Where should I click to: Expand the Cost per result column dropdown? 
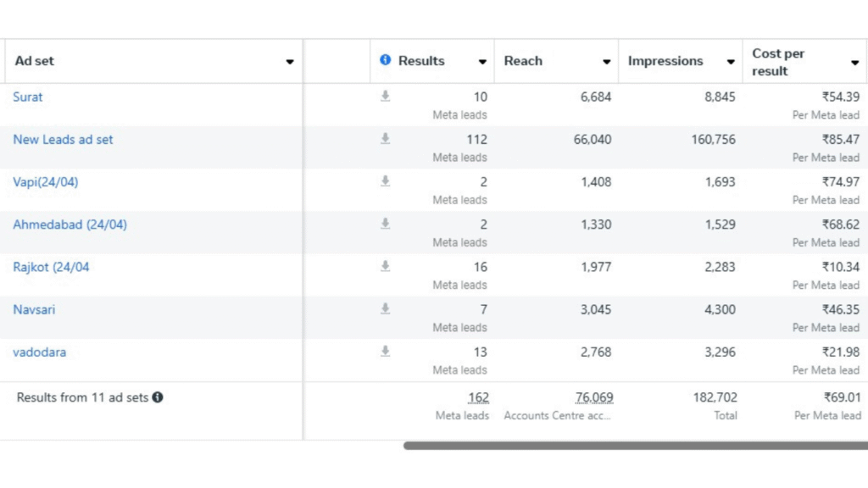point(854,63)
